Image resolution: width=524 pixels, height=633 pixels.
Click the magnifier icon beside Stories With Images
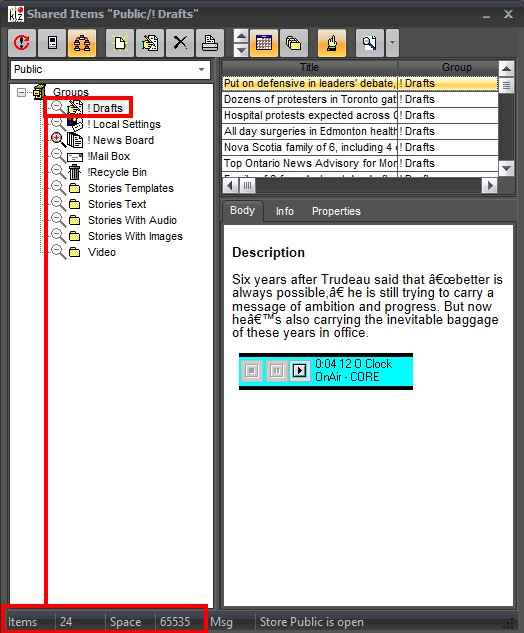pos(58,235)
